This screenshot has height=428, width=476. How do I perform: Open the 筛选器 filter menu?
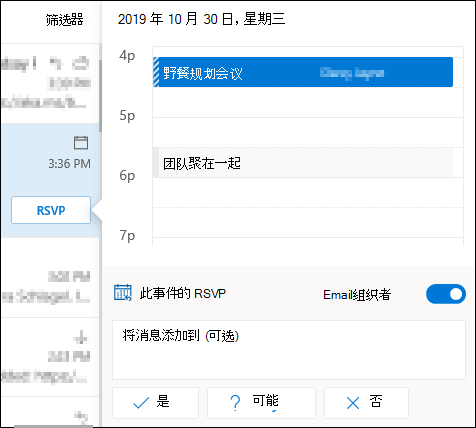[64, 20]
